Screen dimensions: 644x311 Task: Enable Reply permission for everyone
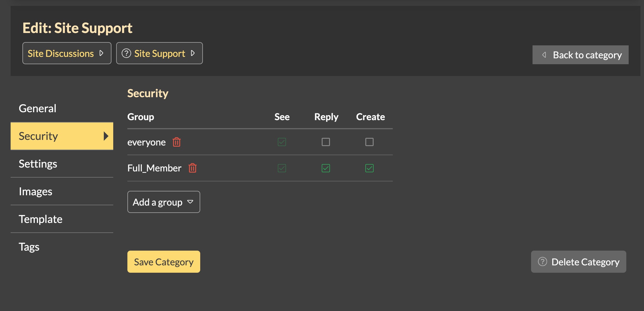point(326,142)
